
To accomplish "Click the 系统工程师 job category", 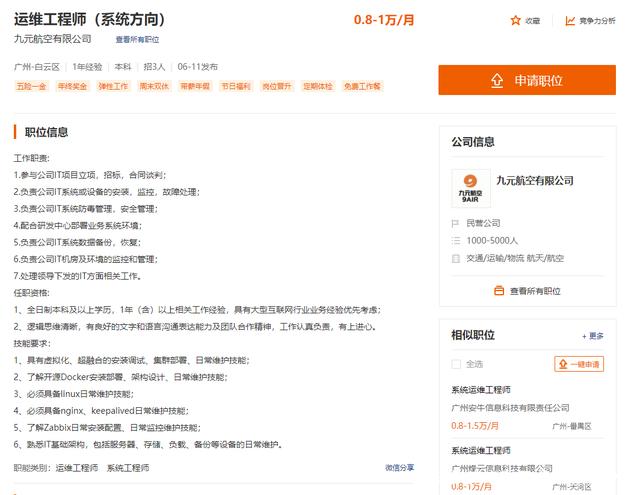I will (128, 468).
